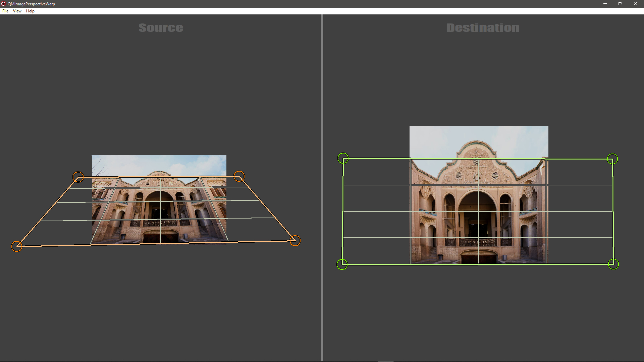Open the Help menu
The width and height of the screenshot is (644, 362).
(x=30, y=11)
